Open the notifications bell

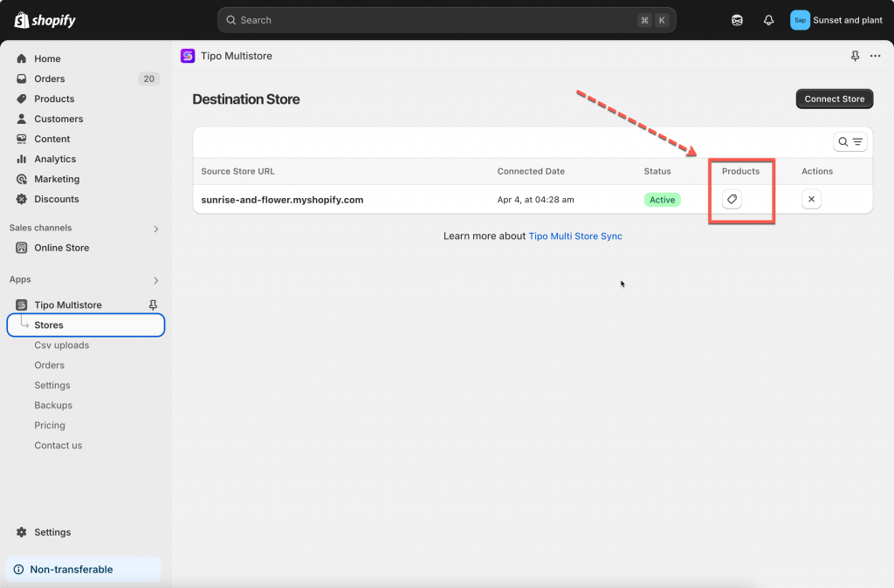click(768, 20)
